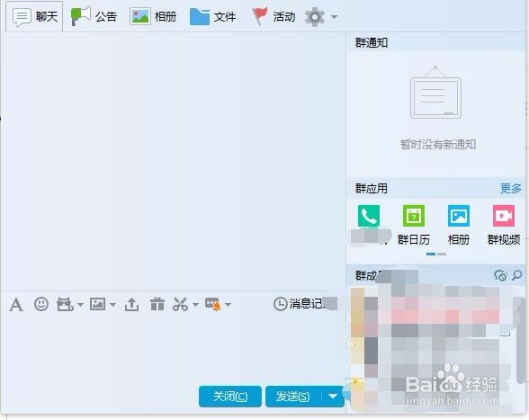Open the 公告 announcements tab
529x420 pixels.
pyautogui.click(x=94, y=16)
